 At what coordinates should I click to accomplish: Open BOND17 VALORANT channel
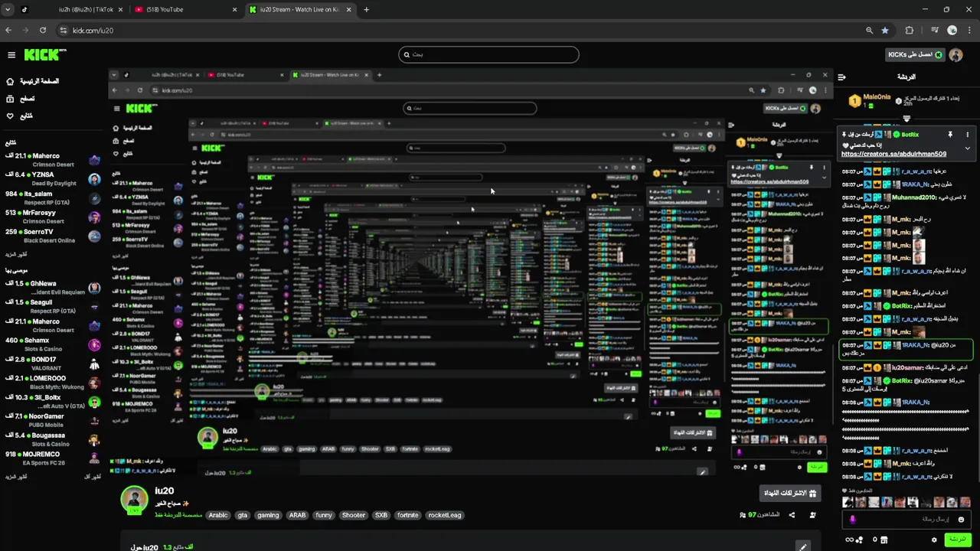click(x=52, y=364)
